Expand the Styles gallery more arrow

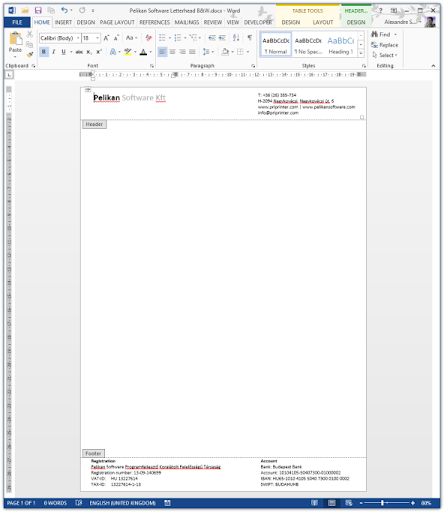(x=361, y=53)
